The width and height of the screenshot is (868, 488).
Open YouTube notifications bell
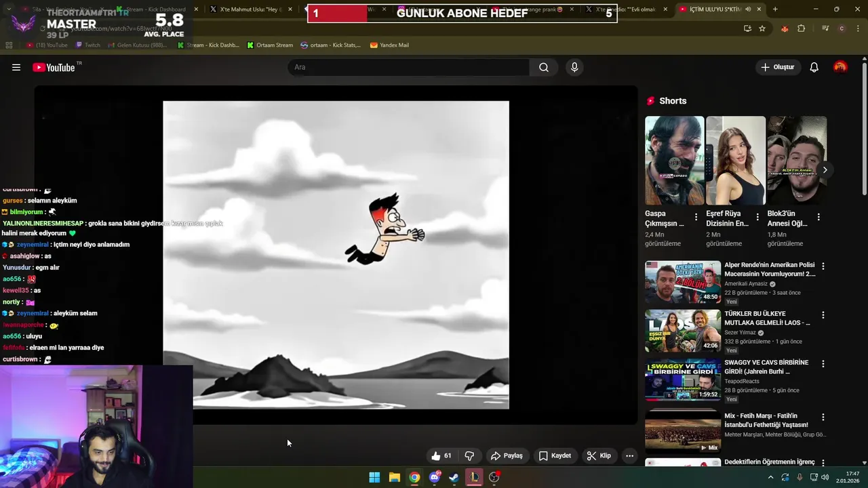pyautogui.click(x=814, y=67)
